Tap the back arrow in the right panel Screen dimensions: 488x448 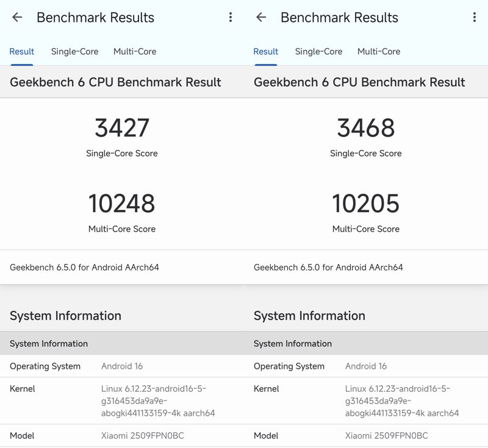point(261,18)
